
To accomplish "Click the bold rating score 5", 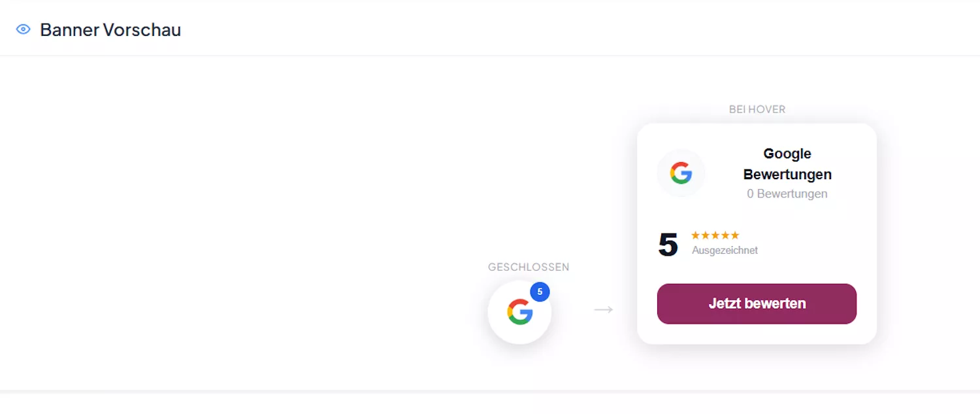I will 668,245.
